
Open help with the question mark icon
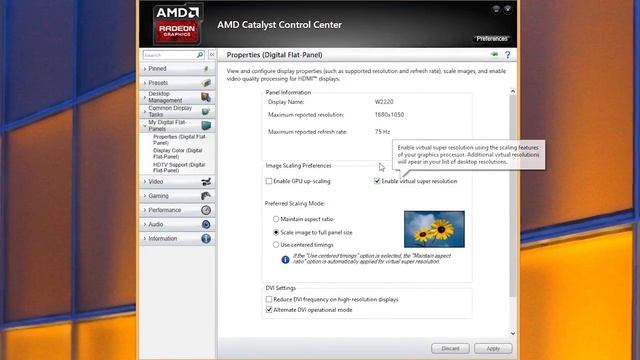[507, 55]
